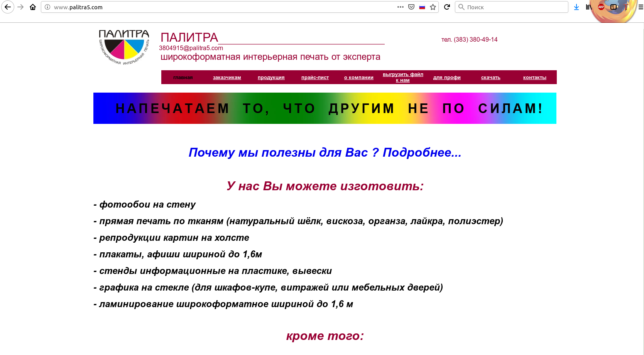Click the rainbow banner 'НАПЕЧАТАЕМ ТО, ЧТО ДРУГИМ НЕ ПО СИЛАМ!'
Viewport: 644px width, 355px height.
point(325,108)
